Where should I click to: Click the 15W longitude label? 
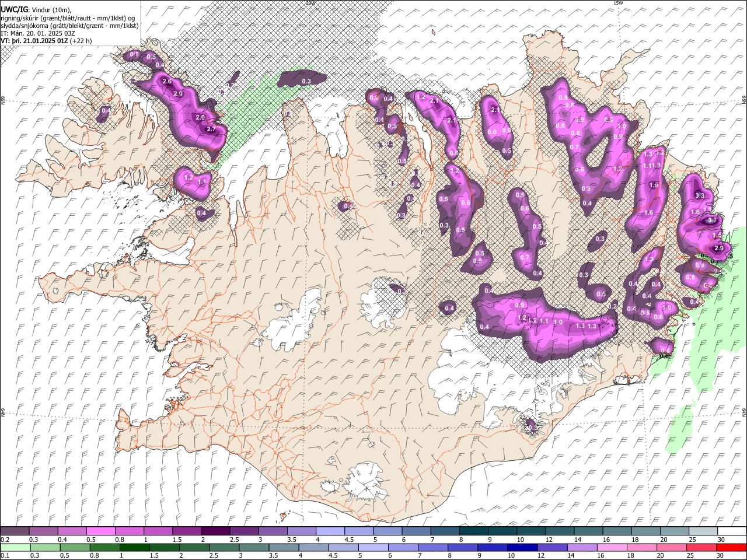[x=617, y=3]
